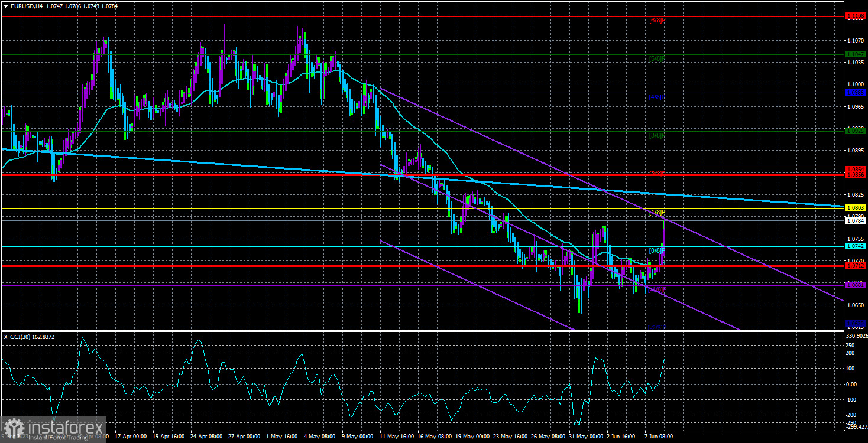
Task: Open the chart dropdown arrow beside EURUSD,H4
Action: pyautogui.click(x=5, y=5)
